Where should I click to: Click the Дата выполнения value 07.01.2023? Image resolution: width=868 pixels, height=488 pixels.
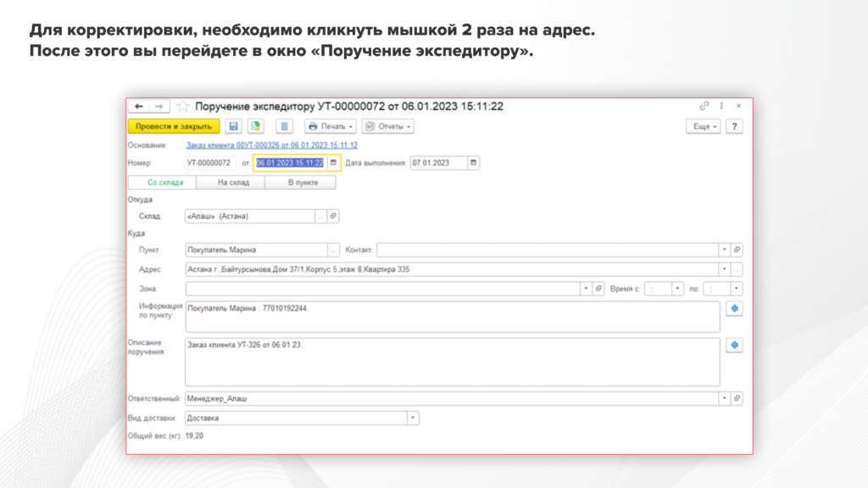(439, 163)
